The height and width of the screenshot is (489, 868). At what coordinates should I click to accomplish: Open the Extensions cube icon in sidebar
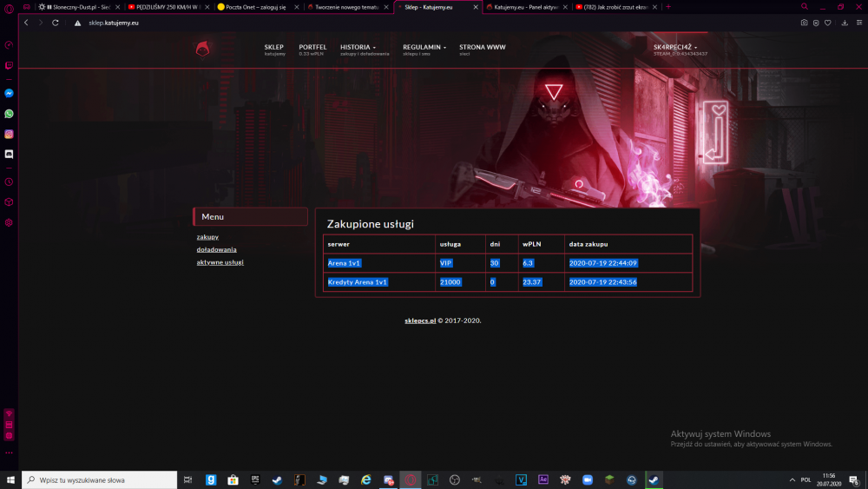pyautogui.click(x=9, y=202)
